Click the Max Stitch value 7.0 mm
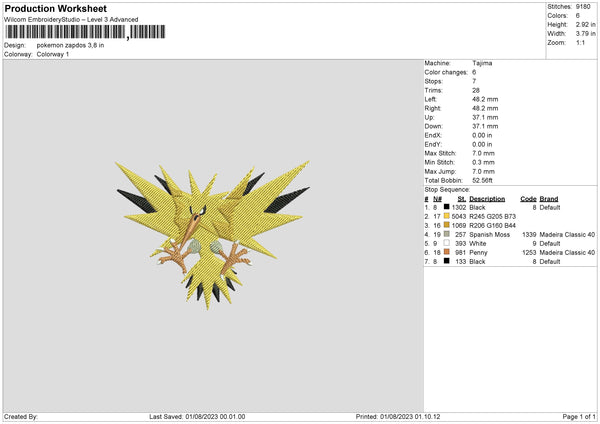This screenshot has width=600, height=424. pos(483,153)
